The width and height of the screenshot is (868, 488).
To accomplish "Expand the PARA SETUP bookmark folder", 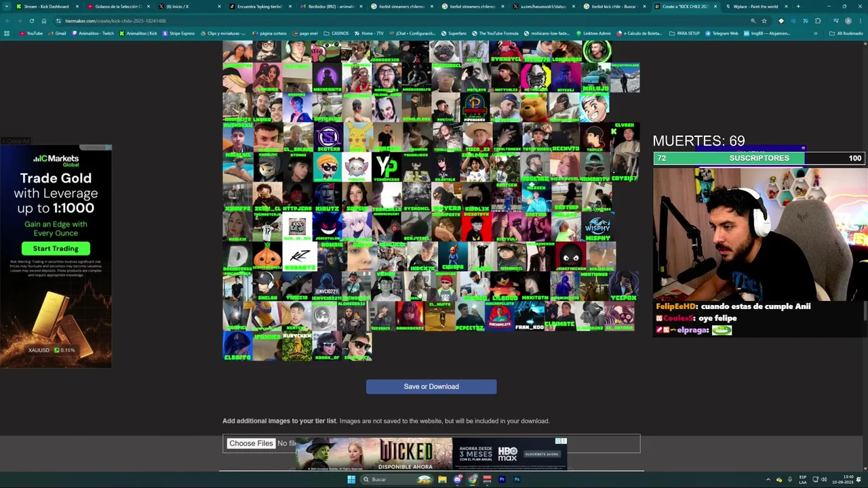I will coord(684,33).
